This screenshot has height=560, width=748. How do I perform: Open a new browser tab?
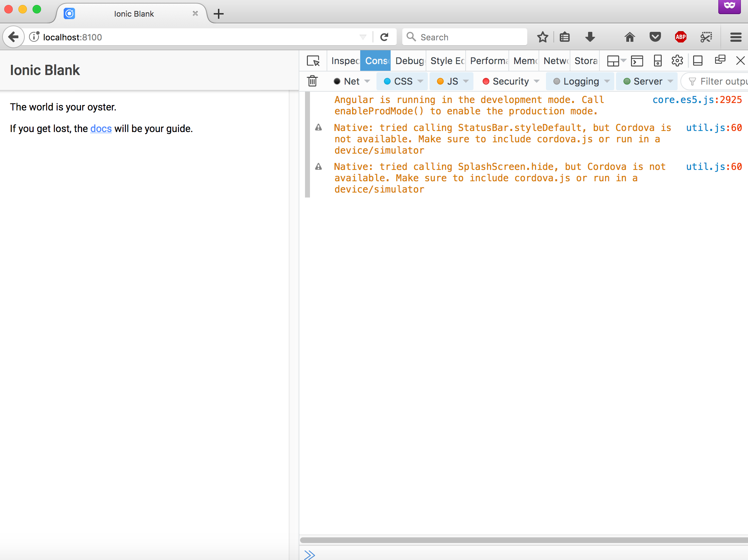(x=219, y=14)
